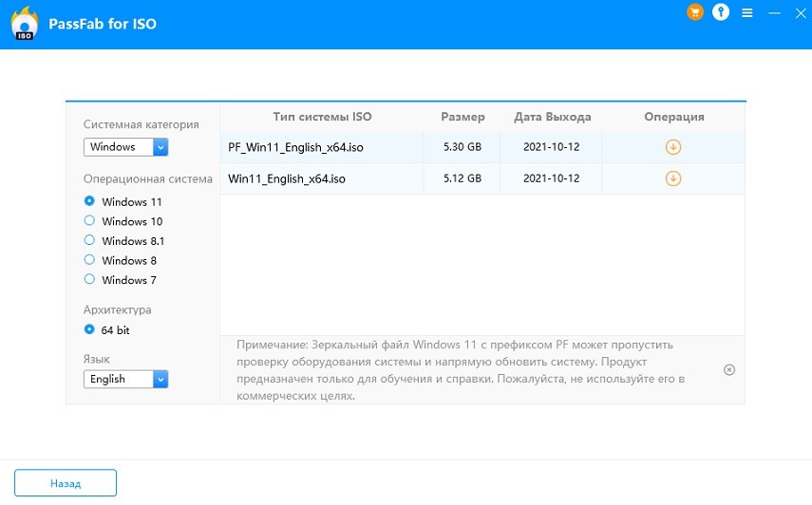Select Windows 8 radio option
This screenshot has height=505, width=812.
[89, 260]
